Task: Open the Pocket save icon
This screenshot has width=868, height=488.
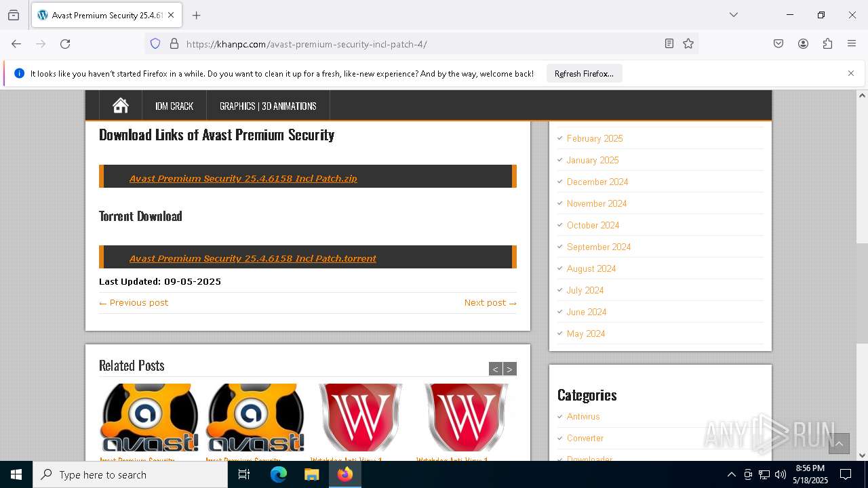Action: [x=778, y=44]
